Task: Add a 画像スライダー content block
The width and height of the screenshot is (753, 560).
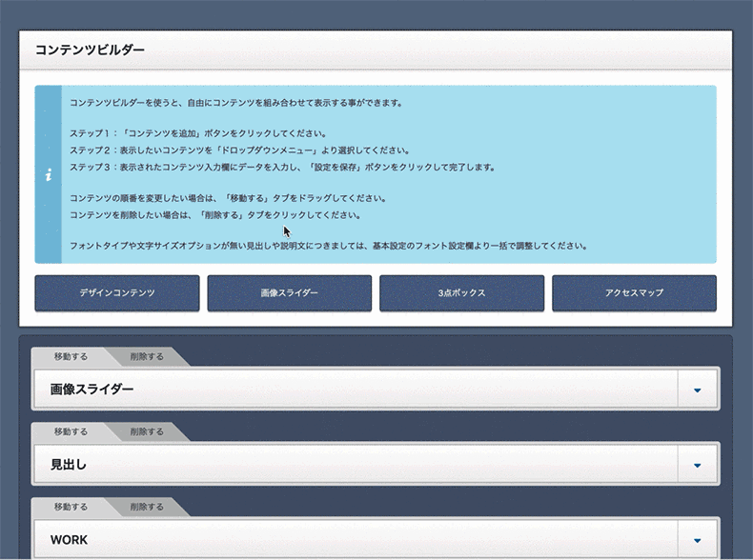Action: (x=289, y=292)
